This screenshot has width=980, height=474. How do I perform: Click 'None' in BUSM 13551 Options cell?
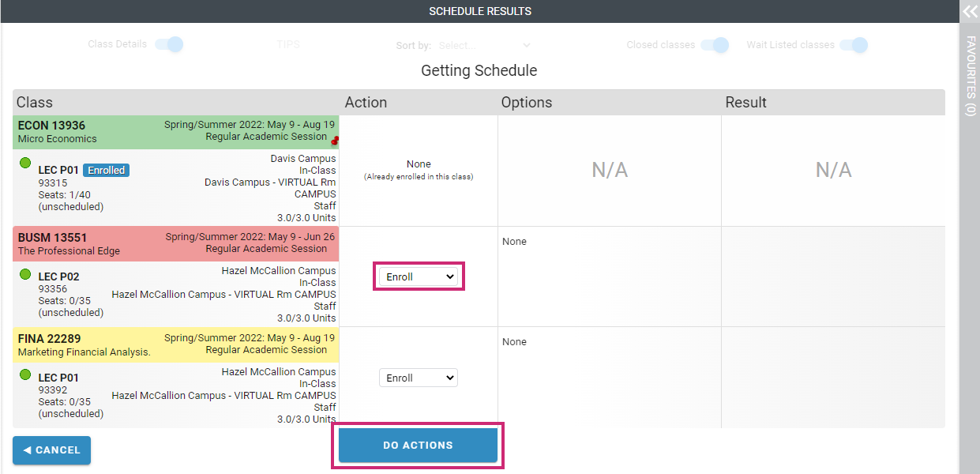coord(514,242)
